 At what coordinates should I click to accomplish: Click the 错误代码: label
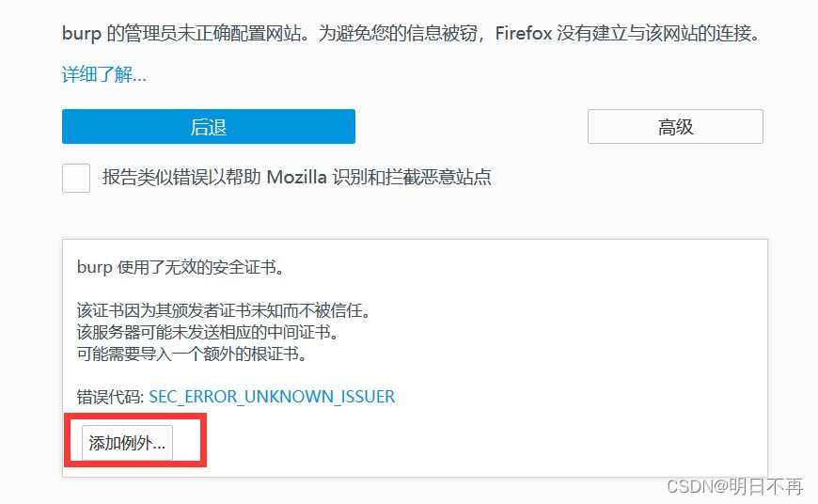(110, 397)
